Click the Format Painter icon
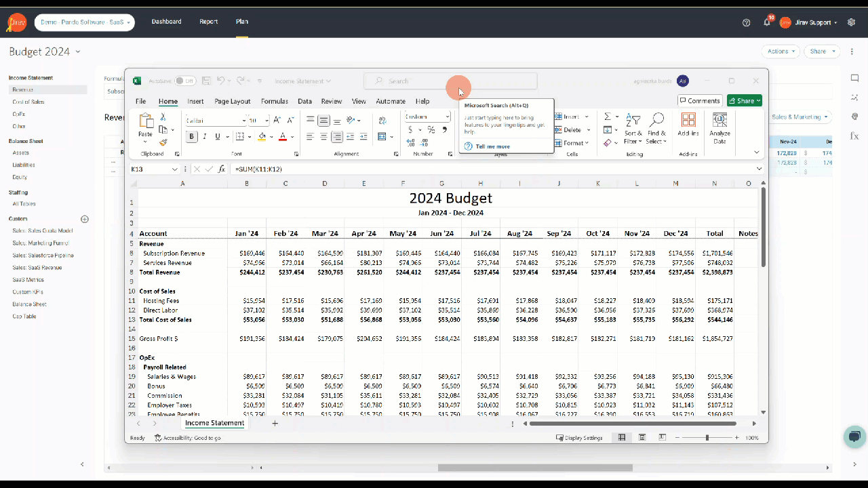The height and width of the screenshot is (488, 868). coord(163,142)
